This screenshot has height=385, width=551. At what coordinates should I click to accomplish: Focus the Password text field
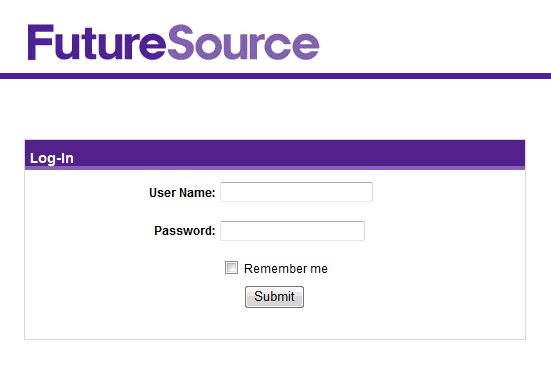(x=292, y=231)
